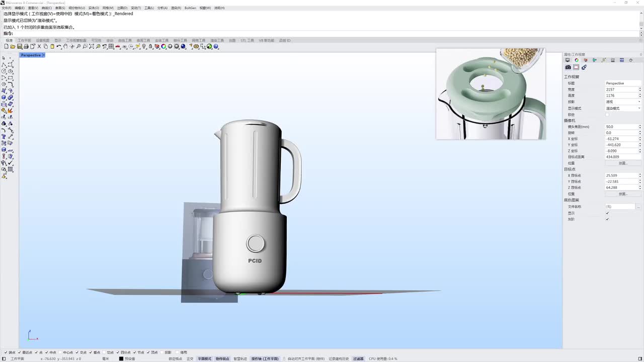644x362 pixels.
Task: Click the blue render sphere icon
Action: click(183, 46)
